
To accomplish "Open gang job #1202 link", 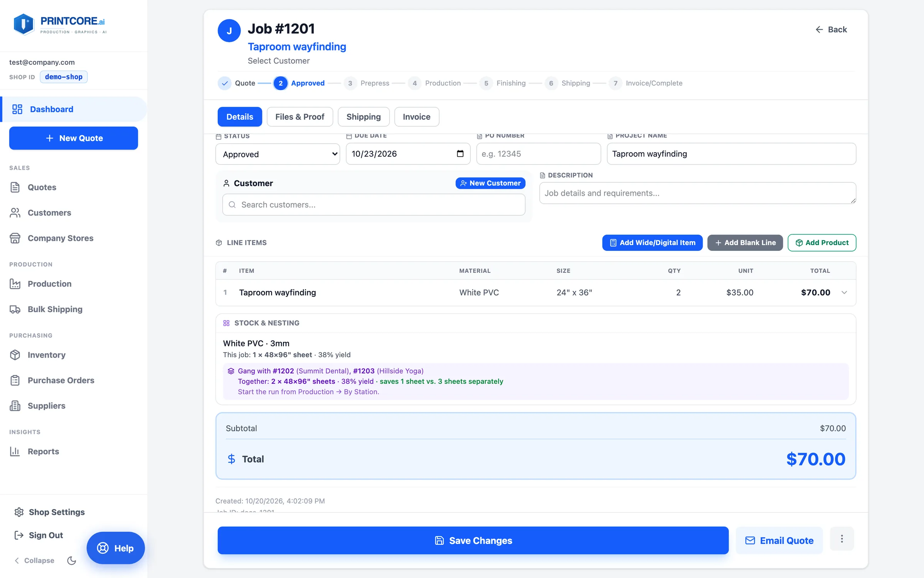I will pos(283,371).
